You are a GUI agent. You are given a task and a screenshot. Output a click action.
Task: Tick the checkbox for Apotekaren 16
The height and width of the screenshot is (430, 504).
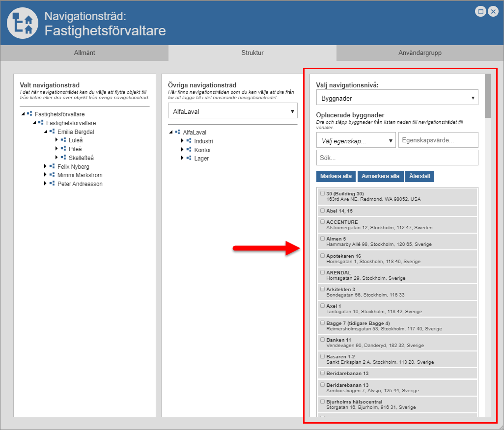tap(322, 256)
